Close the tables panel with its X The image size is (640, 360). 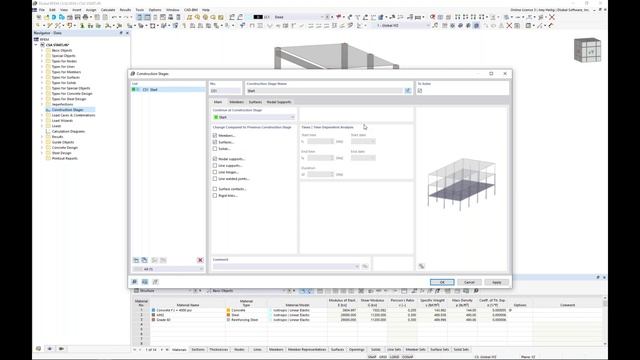click(x=604, y=278)
